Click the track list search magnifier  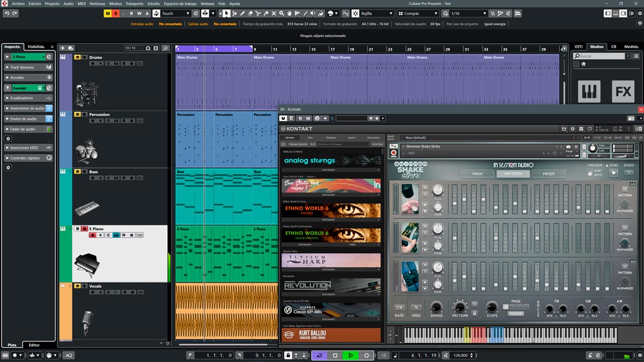tap(165, 48)
